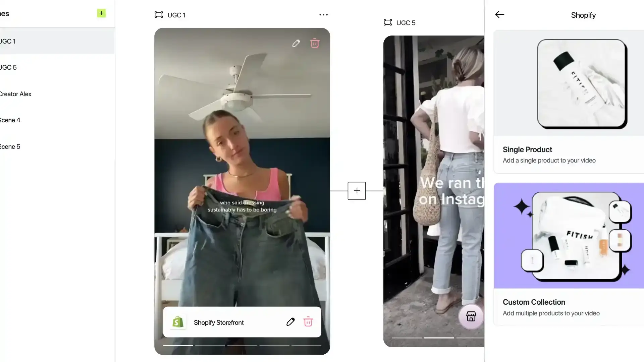This screenshot has height=362, width=644.
Task: Add new item using green plus button
Action: (x=101, y=13)
